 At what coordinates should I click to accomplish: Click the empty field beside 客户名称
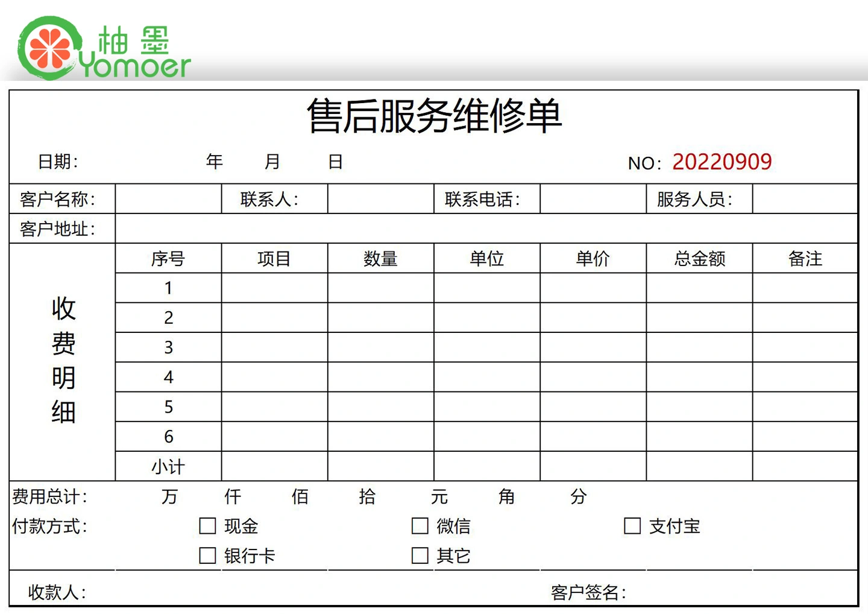[x=168, y=199]
